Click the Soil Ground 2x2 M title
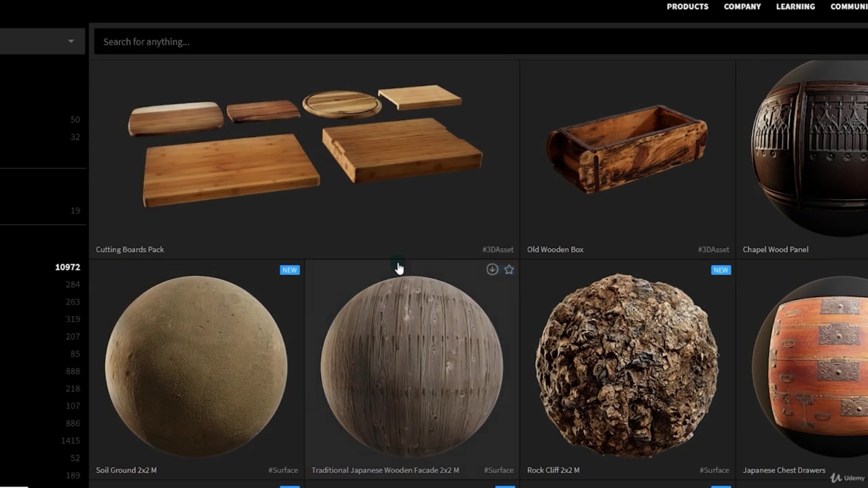The height and width of the screenshot is (488, 868). (x=126, y=470)
